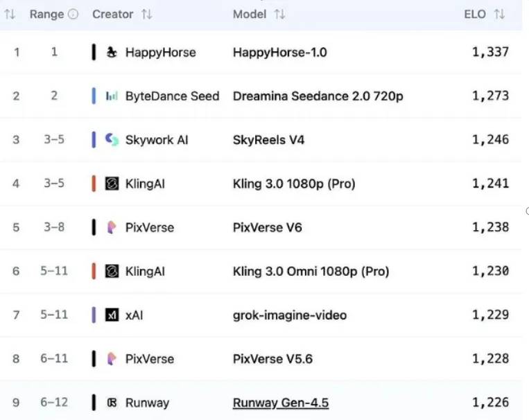Click the purple color bar beside xAI
The image size is (529, 420).
click(94, 315)
